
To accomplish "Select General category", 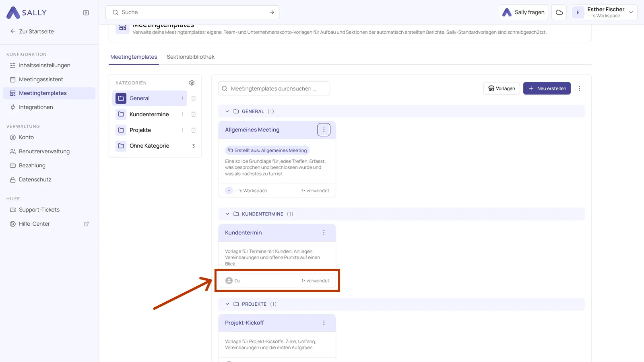I will tap(150, 98).
